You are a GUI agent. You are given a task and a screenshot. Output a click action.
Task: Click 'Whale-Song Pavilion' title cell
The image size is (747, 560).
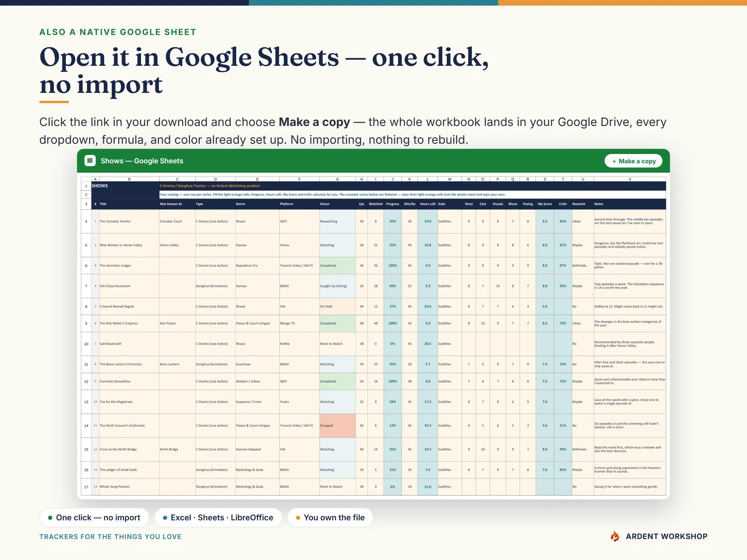coord(129,487)
